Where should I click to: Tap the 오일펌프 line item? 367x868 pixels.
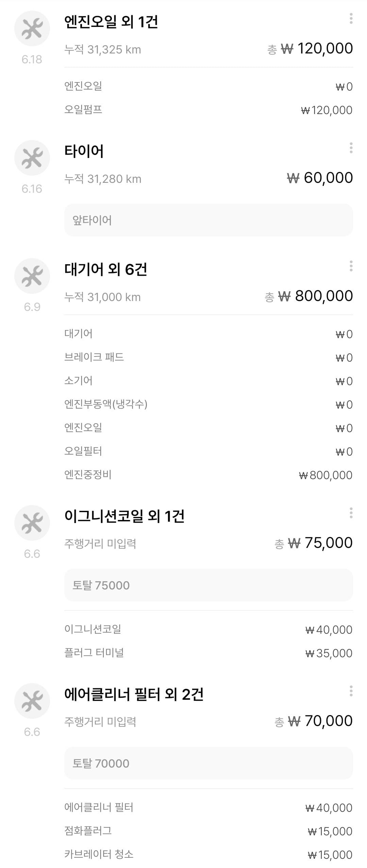coord(208,110)
